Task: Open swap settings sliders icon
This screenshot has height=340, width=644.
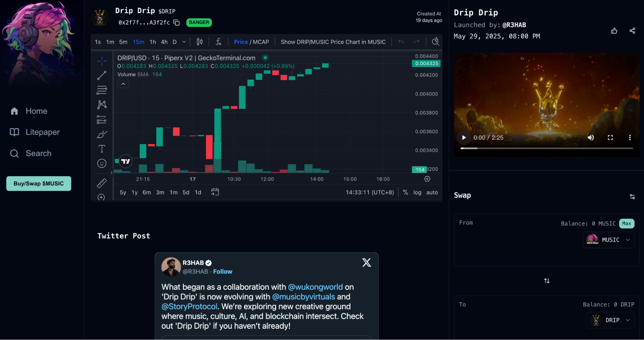Action: [x=632, y=197]
